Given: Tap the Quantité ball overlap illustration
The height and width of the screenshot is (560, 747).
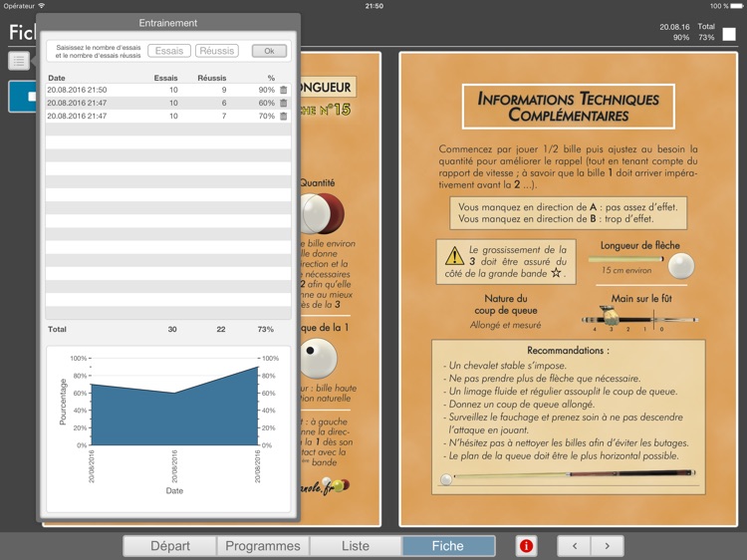Looking at the screenshot, I should [323, 213].
